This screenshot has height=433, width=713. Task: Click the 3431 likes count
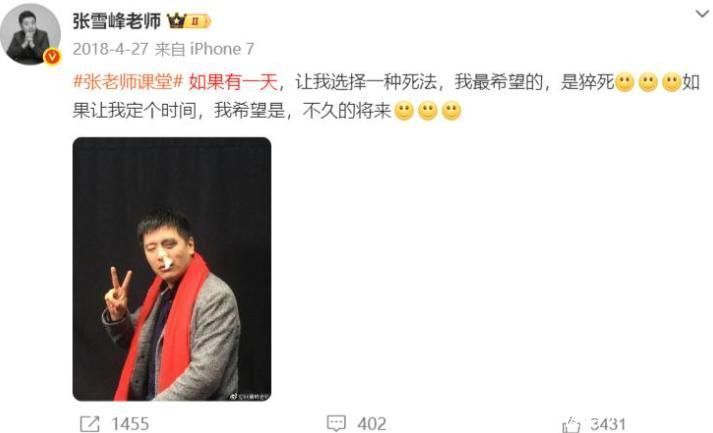[x=609, y=424]
